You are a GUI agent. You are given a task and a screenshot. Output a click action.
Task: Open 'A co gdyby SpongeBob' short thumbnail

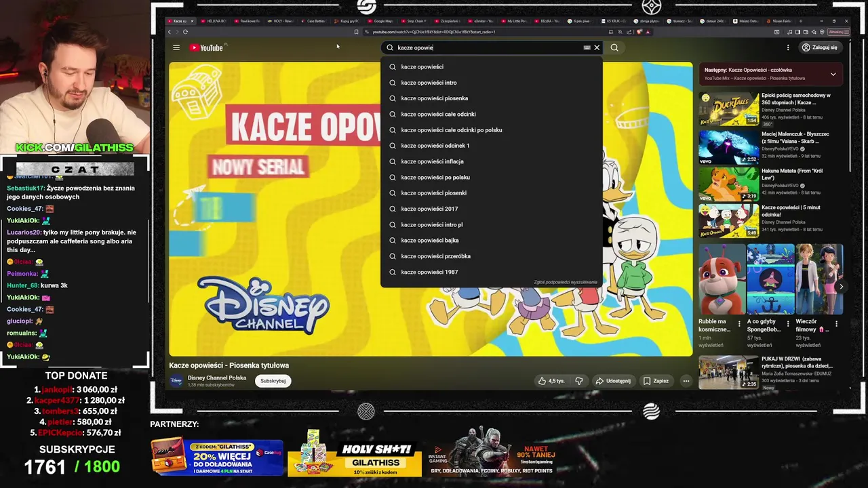click(x=770, y=279)
